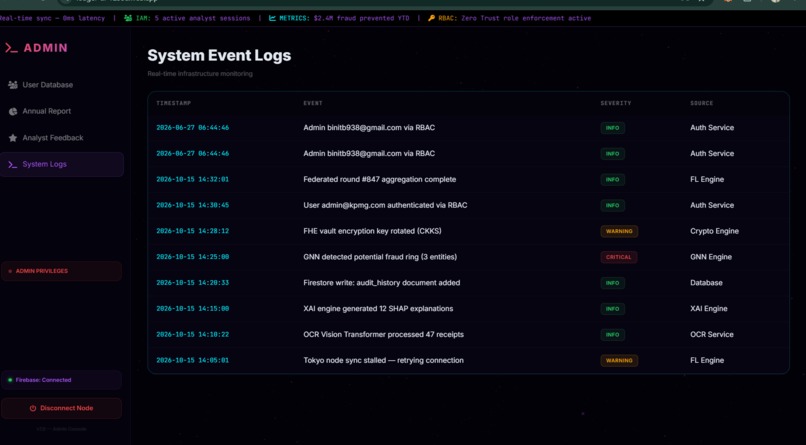Click WARNING badge on FHE vault row
Image resolution: width=806 pixels, height=445 pixels.
[x=619, y=231]
